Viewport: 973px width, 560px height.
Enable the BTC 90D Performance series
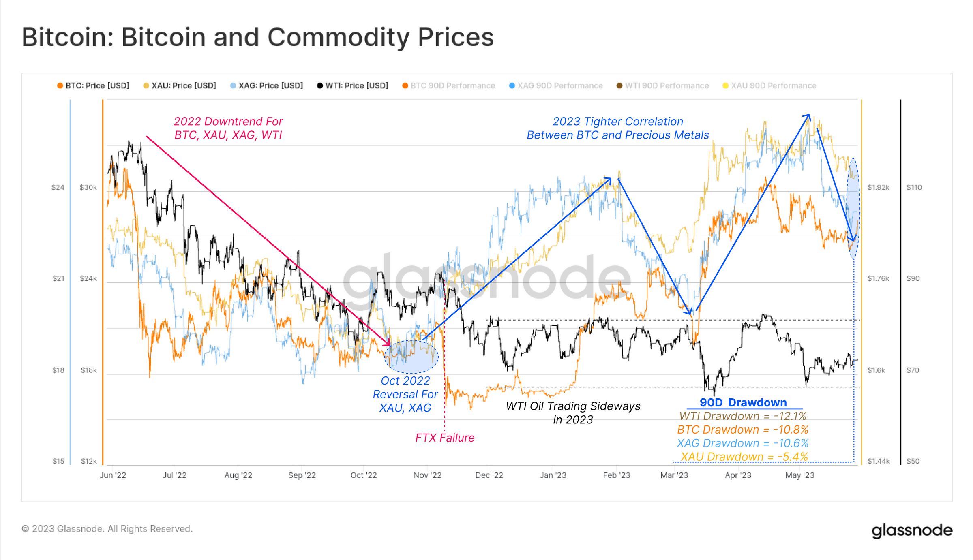(x=448, y=85)
